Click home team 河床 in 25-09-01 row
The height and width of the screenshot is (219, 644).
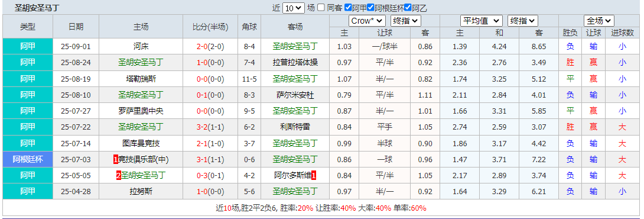click(x=141, y=47)
